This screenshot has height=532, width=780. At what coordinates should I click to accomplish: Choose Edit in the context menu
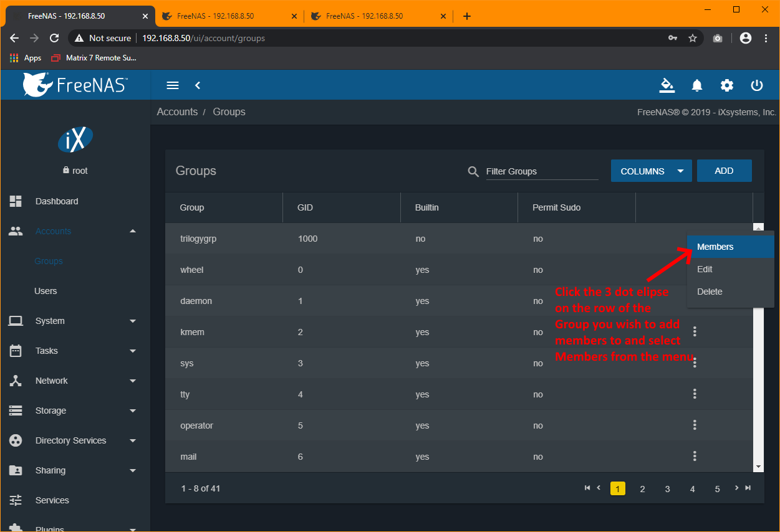pos(731,269)
